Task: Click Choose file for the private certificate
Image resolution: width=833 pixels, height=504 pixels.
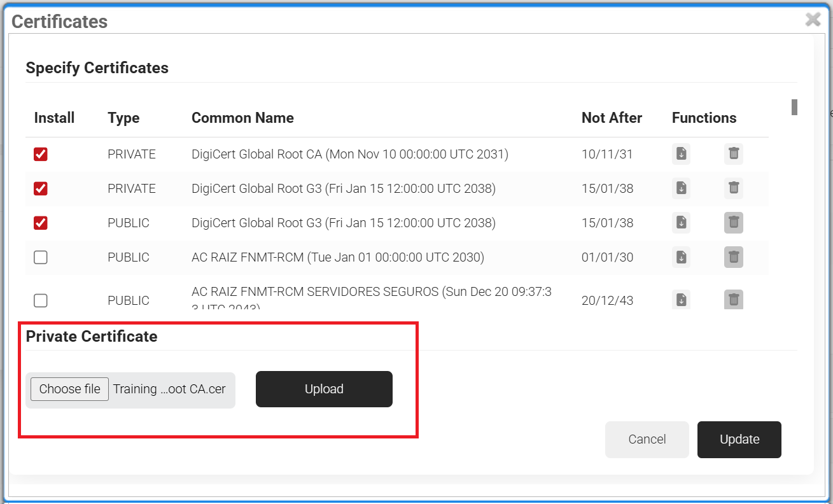Action: tap(70, 389)
